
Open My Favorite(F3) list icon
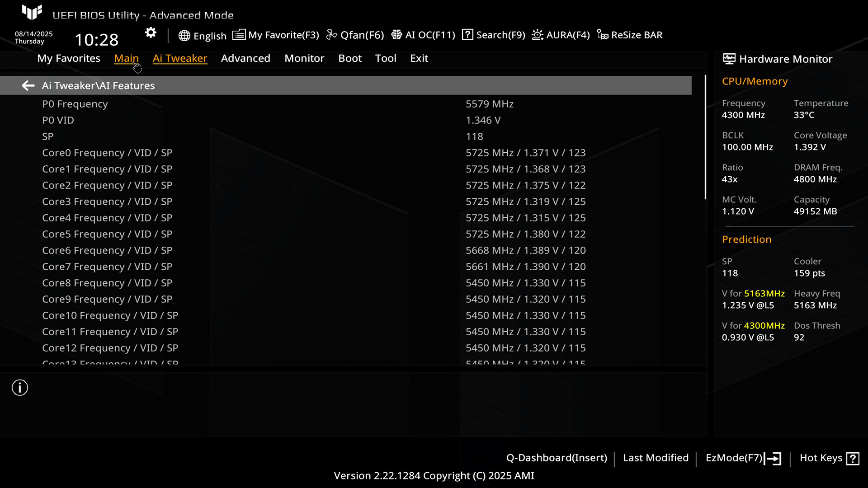click(239, 35)
